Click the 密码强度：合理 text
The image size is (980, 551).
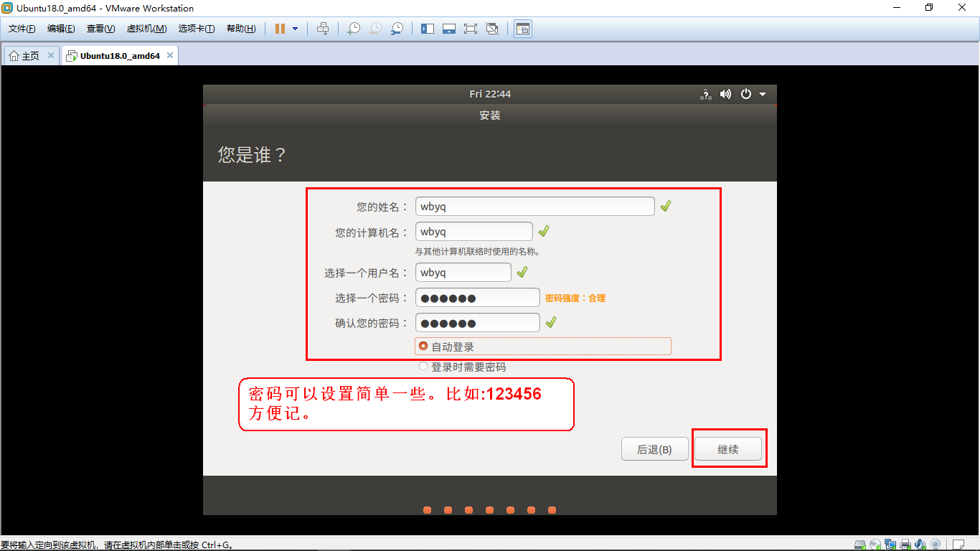click(575, 298)
